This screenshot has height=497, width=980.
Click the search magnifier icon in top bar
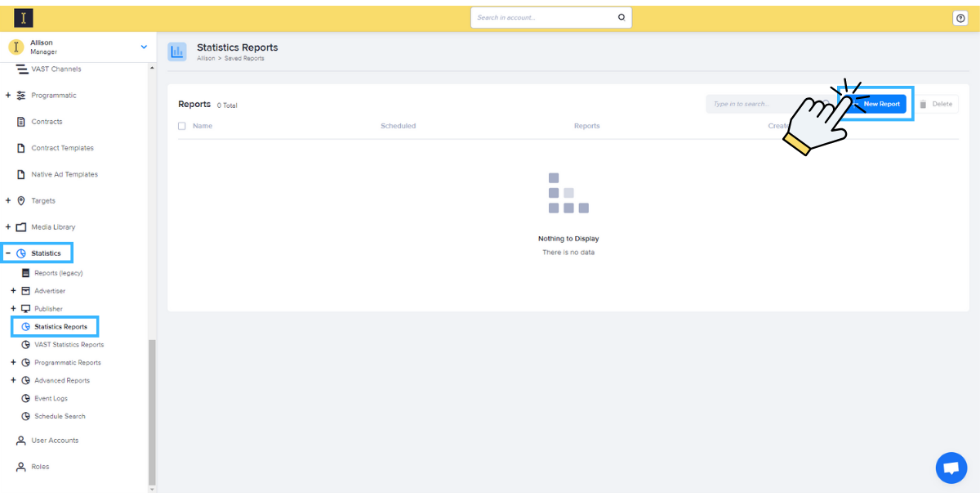click(621, 17)
